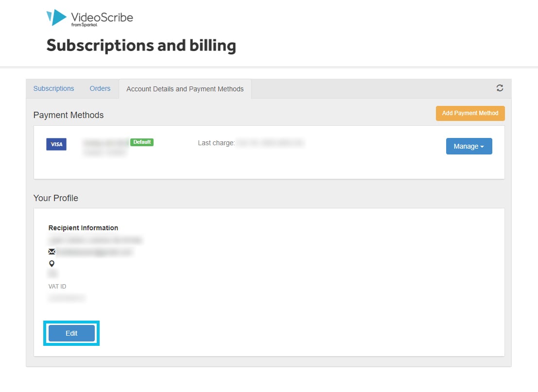
Task: Click the Add Payment Method button
Action: tap(470, 113)
